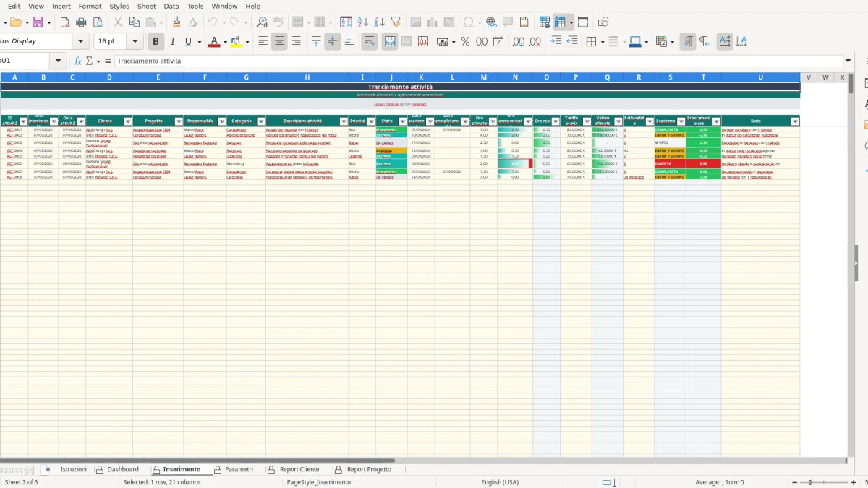Open Stato column filter dropdown

tap(403, 121)
